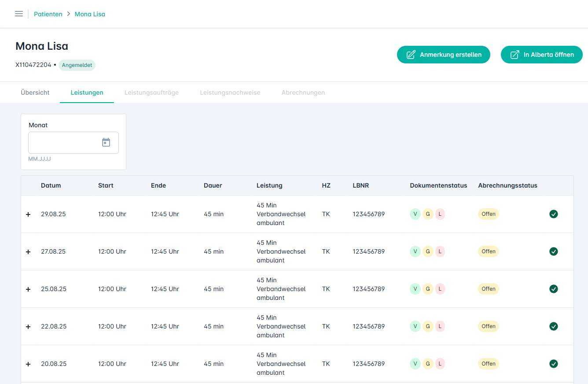Click the red L badge for 25.08.25
Image resolution: width=588 pixels, height=384 pixels.
440,289
